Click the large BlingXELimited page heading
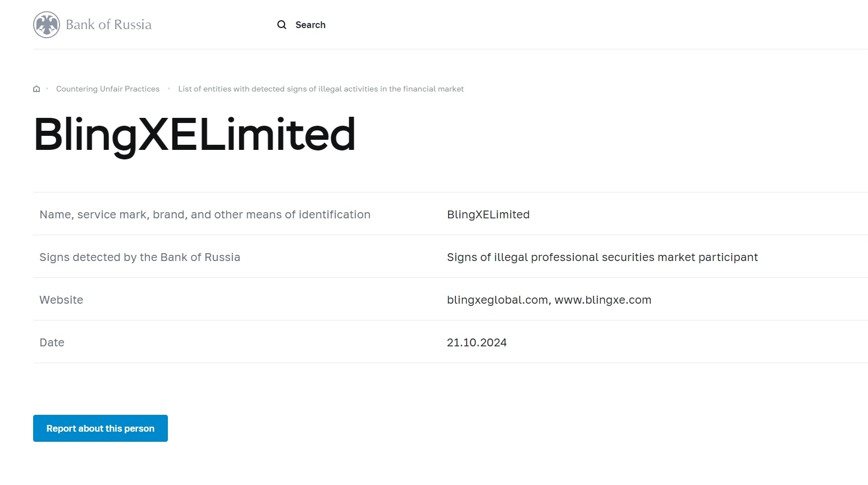Viewport: 868px width, 485px height. 194,135
